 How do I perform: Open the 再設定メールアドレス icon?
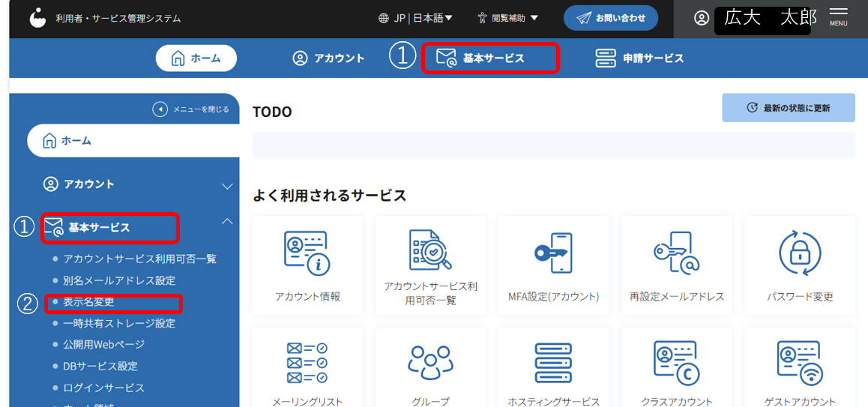(676, 253)
